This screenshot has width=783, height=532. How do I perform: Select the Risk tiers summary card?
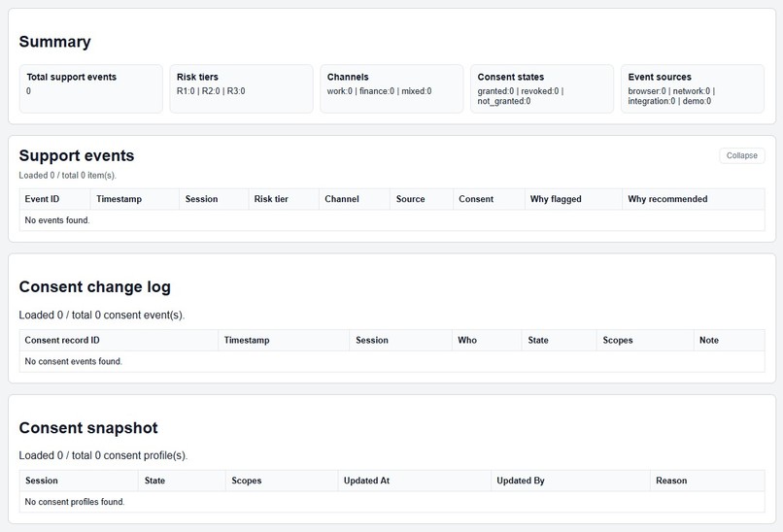[x=241, y=89]
